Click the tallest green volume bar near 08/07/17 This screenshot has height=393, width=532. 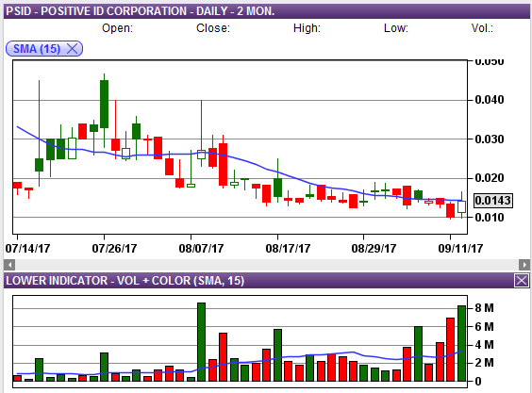tap(201, 342)
